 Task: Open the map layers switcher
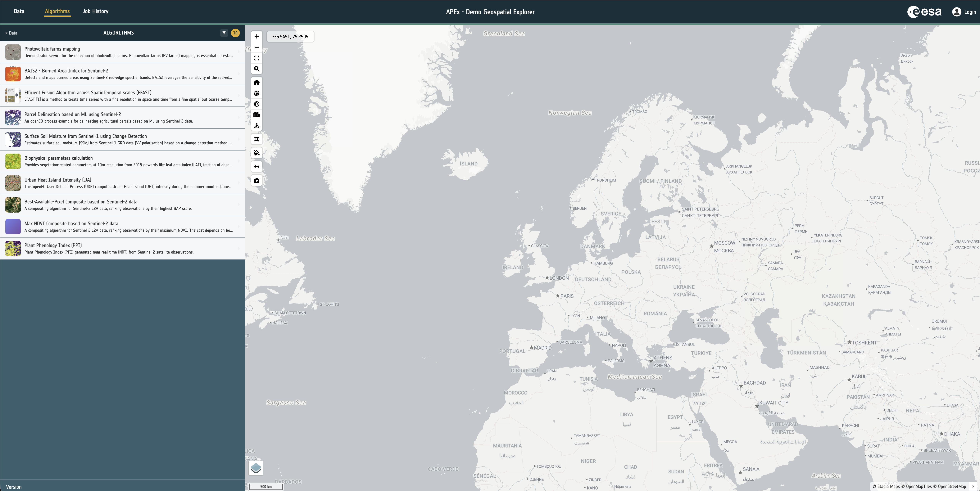256,468
